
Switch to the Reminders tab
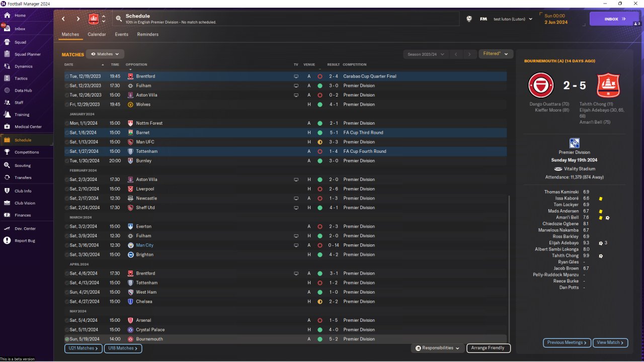(148, 35)
